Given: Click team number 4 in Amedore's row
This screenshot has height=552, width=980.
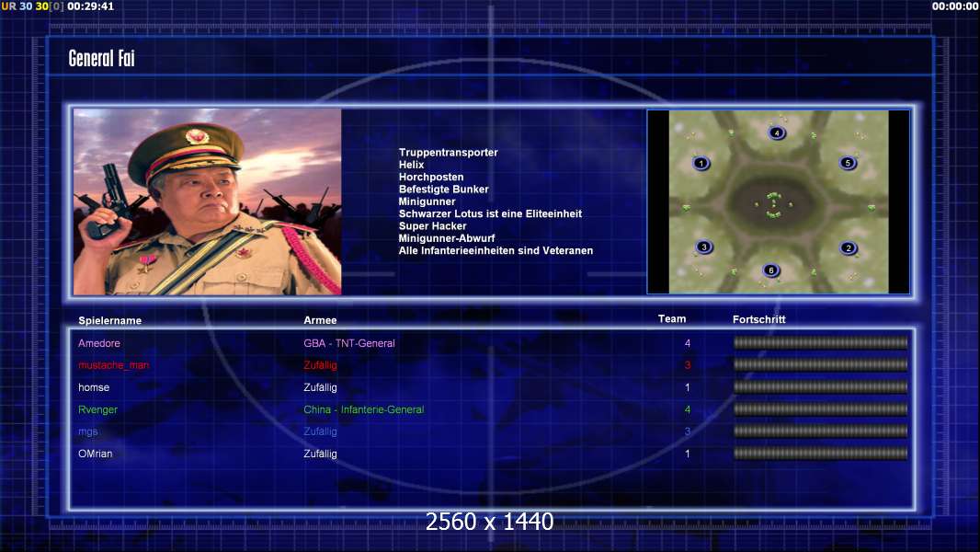Looking at the screenshot, I should (x=688, y=343).
